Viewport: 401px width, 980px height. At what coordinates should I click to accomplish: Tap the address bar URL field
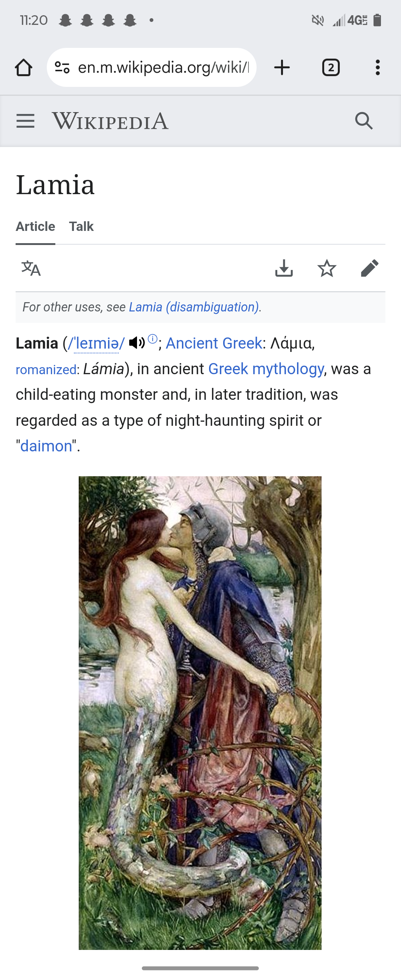coord(164,68)
